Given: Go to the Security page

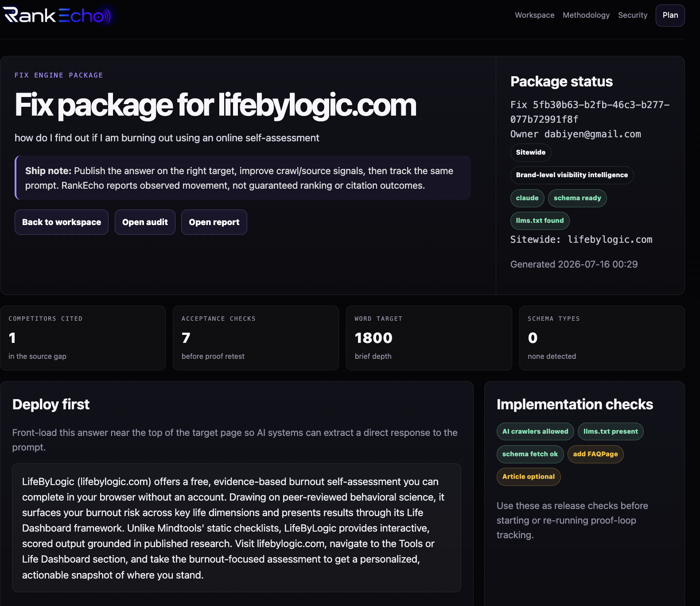Looking at the screenshot, I should (x=633, y=15).
